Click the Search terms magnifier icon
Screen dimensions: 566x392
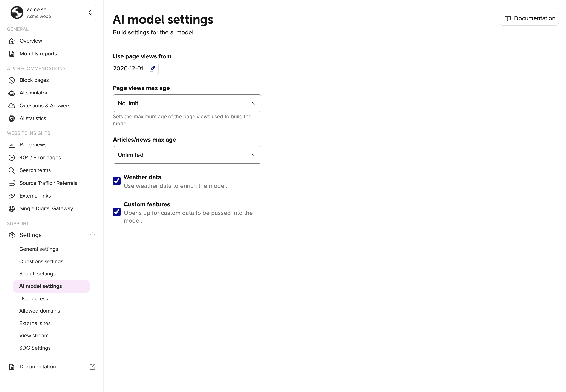coord(12,170)
